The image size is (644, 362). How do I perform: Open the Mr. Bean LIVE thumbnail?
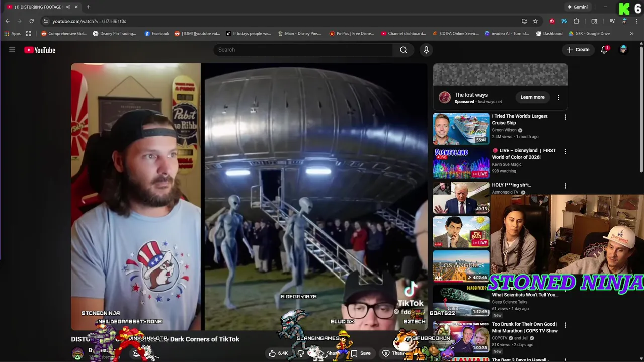click(461, 231)
